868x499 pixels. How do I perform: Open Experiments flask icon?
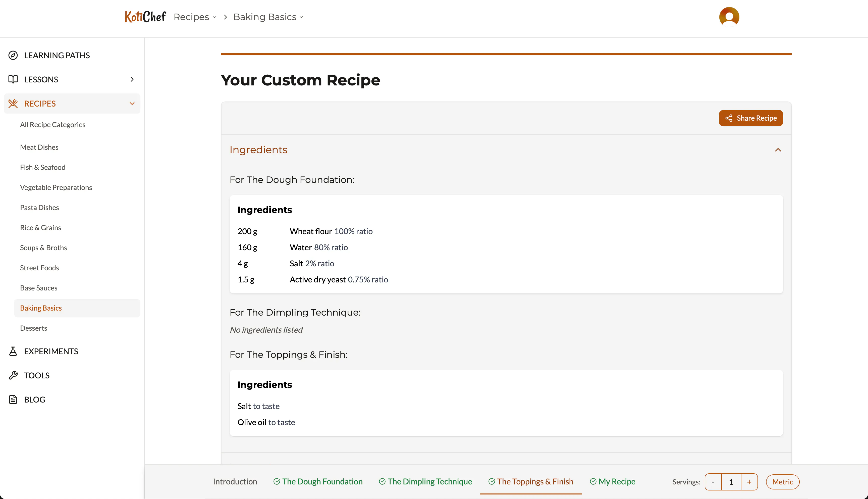[13, 351]
